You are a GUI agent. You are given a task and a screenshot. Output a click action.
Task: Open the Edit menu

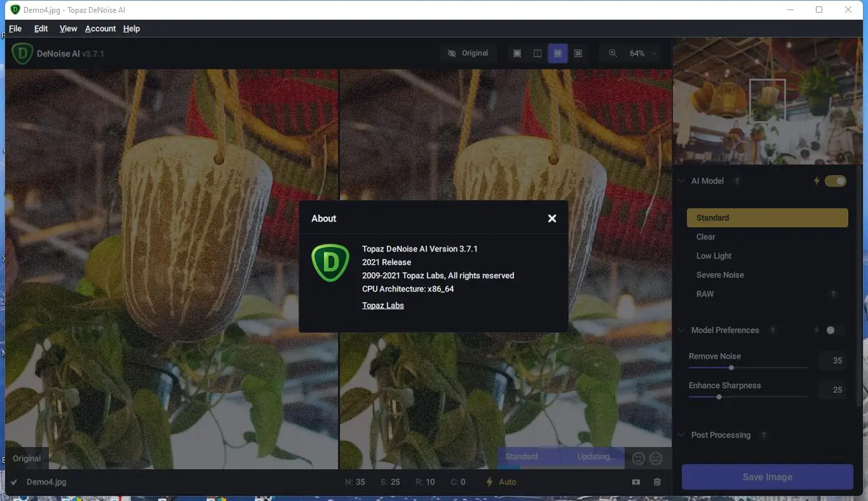point(41,29)
